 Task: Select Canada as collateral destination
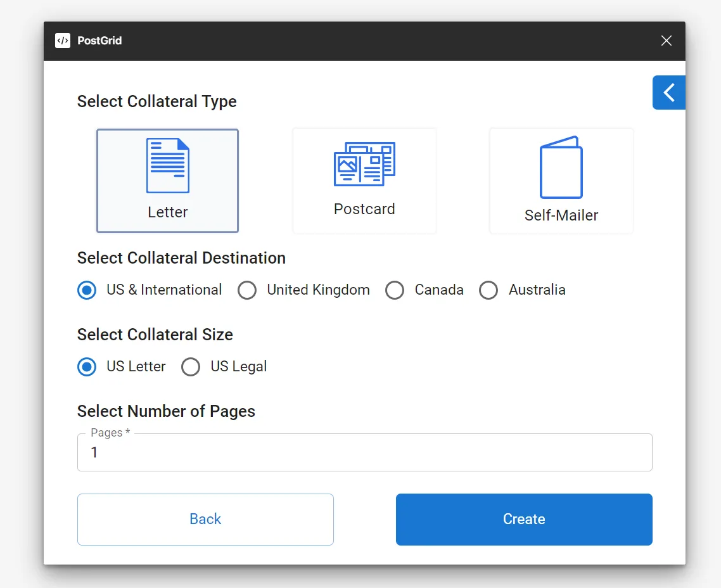click(x=395, y=290)
